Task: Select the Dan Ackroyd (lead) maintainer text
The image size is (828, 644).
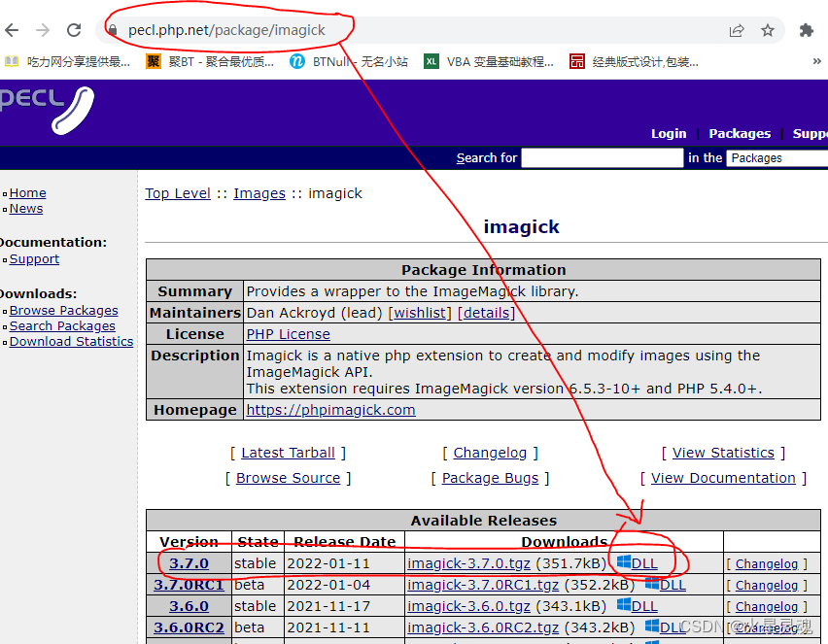Action: click(314, 313)
